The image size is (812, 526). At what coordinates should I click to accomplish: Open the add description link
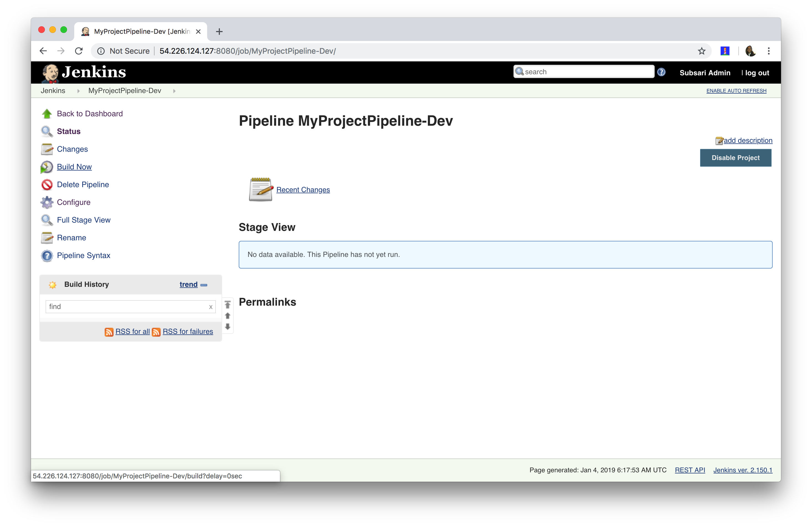tap(748, 141)
